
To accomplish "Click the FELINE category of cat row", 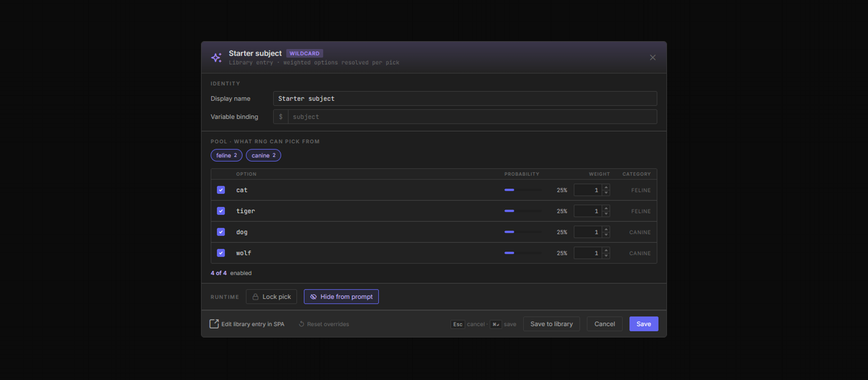I will 641,190.
